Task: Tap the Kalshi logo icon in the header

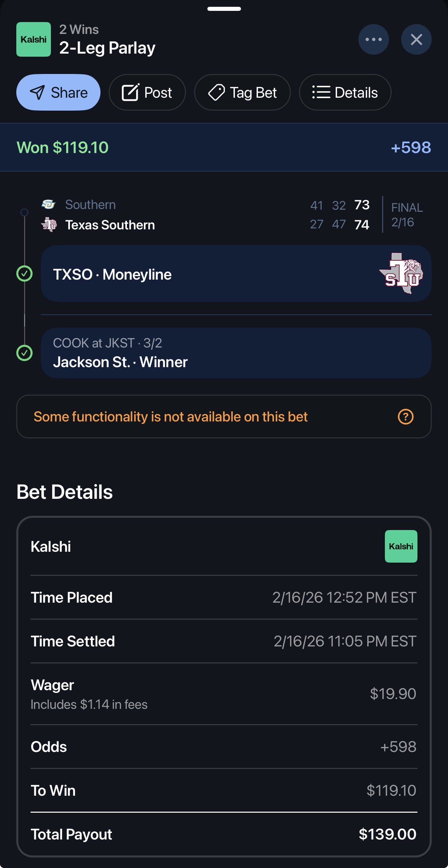Action: click(33, 39)
